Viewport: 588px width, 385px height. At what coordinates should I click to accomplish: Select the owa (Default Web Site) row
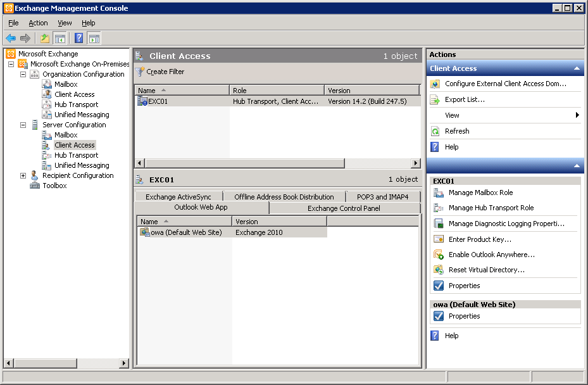[x=232, y=232]
